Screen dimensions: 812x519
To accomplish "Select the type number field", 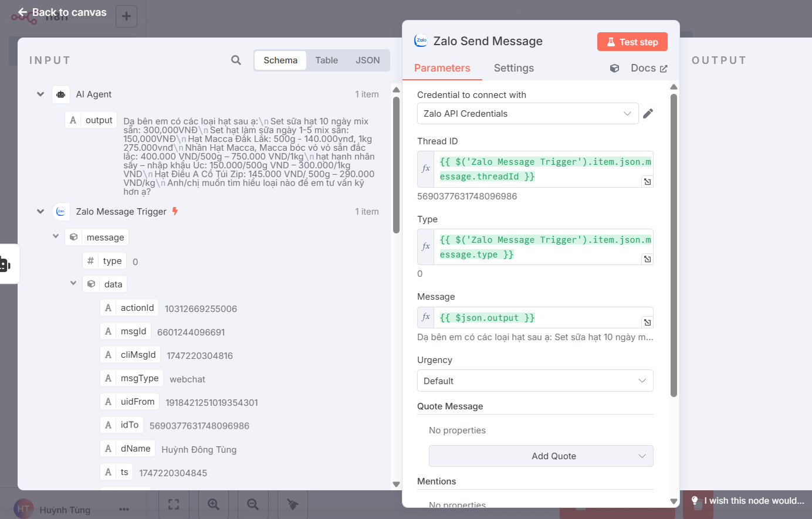I will click(104, 261).
